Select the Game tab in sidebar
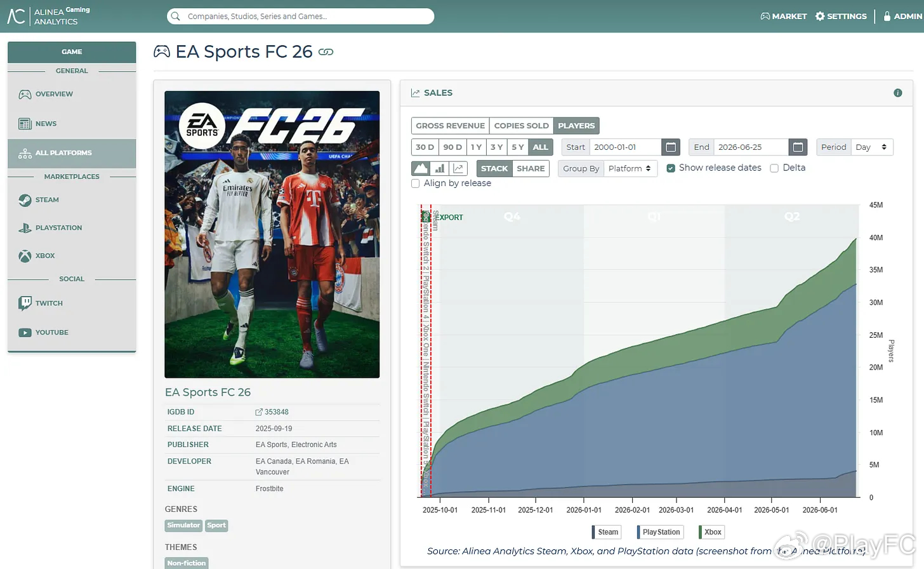Image resolution: width=924 pixels, height=569 pixels. coord(72,52)
